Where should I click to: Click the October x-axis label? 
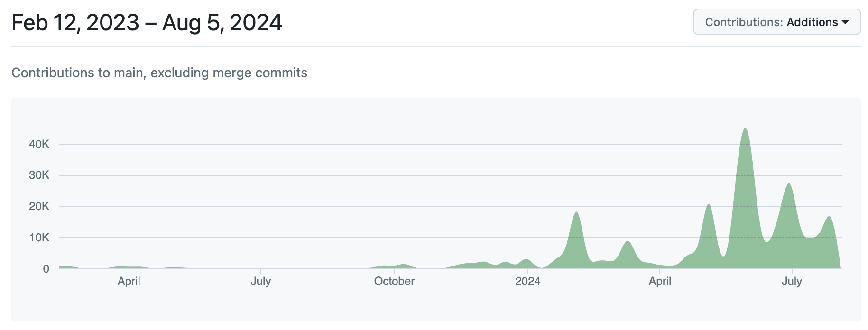394,281
